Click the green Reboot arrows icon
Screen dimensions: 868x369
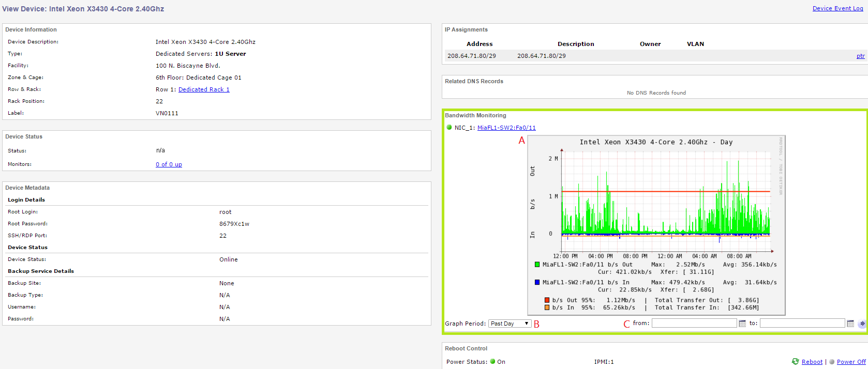(796, 362)
